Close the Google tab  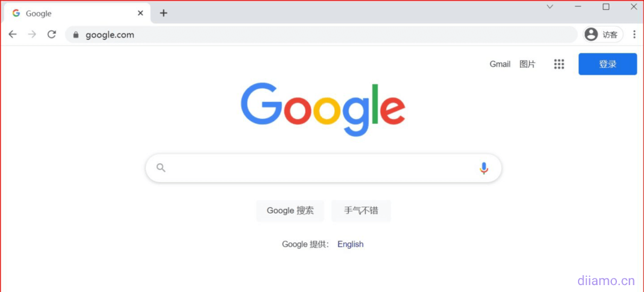tap(140, 13)
